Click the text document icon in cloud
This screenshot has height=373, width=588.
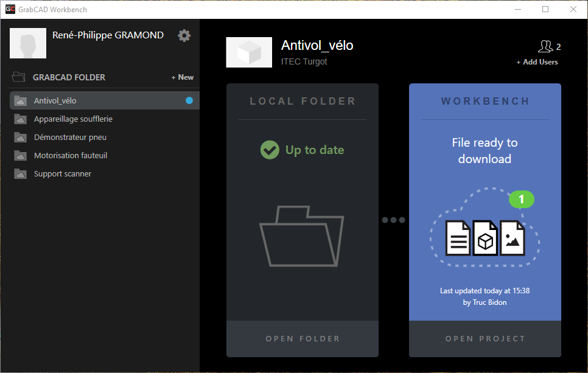point(458,238)
